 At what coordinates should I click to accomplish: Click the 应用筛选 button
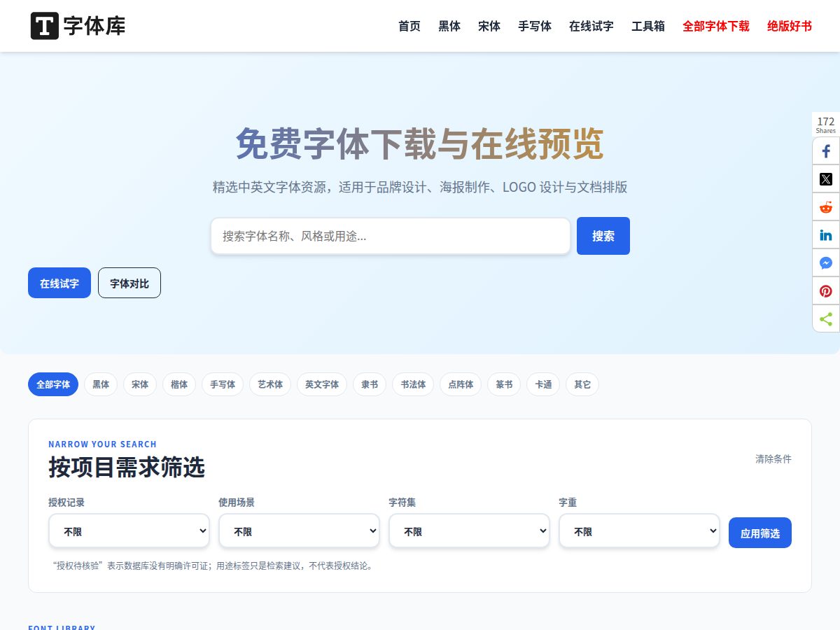(x=760, y=533)
